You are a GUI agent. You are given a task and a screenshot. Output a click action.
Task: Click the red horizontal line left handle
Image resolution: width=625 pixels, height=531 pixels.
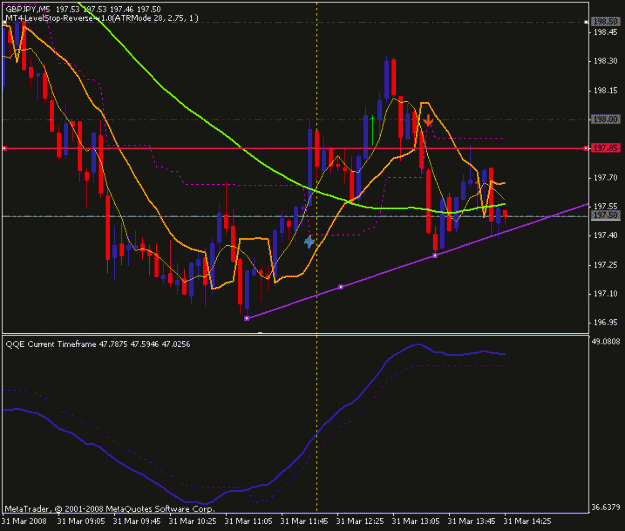pyautogui.click(x=5, y=148)
